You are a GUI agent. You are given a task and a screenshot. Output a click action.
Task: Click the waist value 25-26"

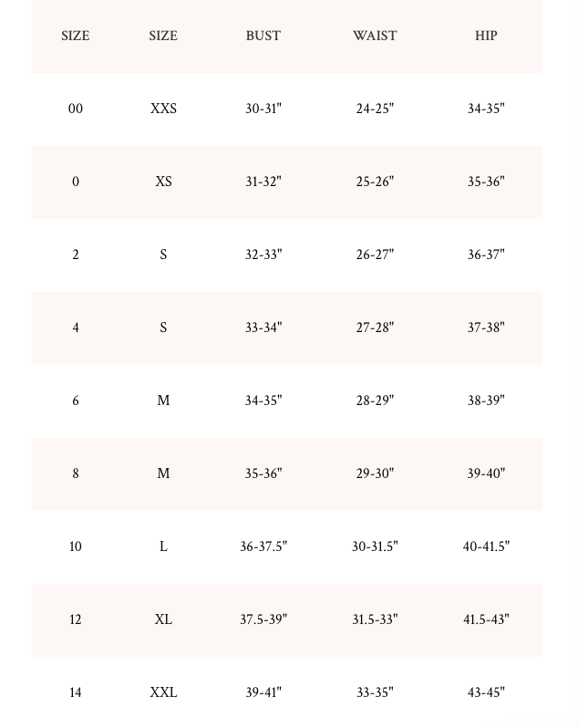point(375,182)
